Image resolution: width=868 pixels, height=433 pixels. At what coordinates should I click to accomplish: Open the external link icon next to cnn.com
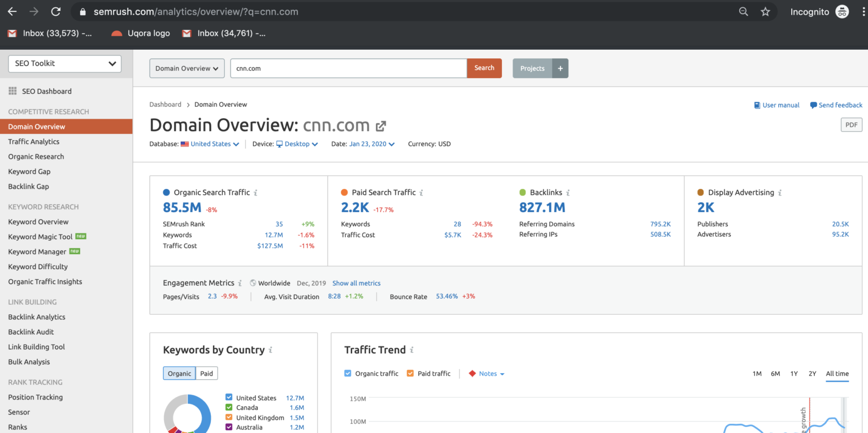pos(381,126)
